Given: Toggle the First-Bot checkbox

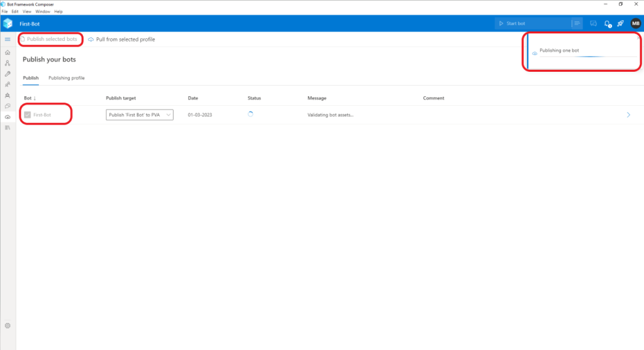Looking at the screenshot, I should pyautogui.click(x=27, y=115).
